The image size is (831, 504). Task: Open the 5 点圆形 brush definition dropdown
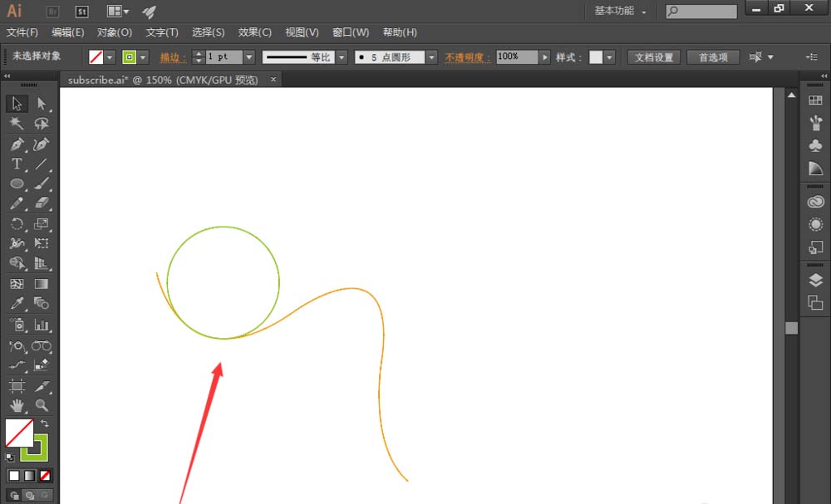point(431,56)
